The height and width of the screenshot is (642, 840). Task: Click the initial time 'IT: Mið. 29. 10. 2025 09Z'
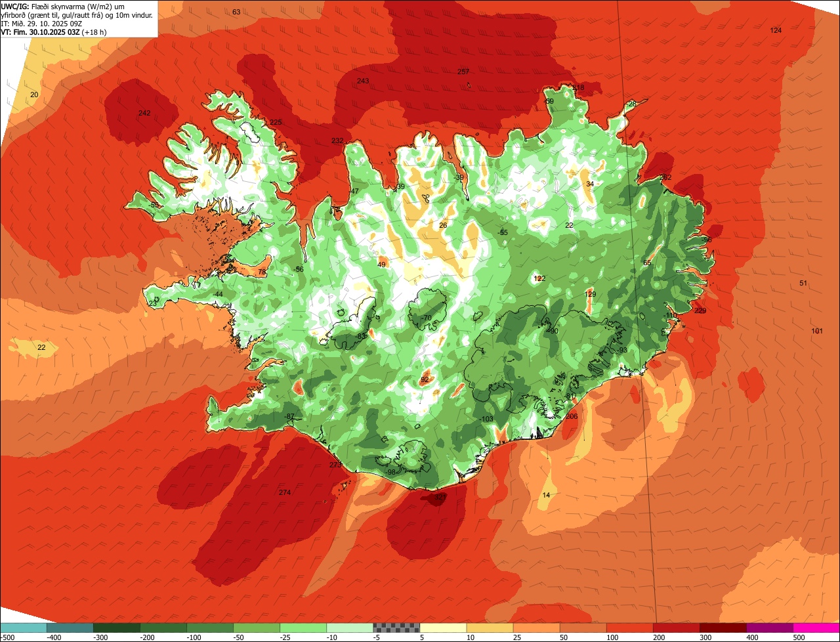(41, 23)
